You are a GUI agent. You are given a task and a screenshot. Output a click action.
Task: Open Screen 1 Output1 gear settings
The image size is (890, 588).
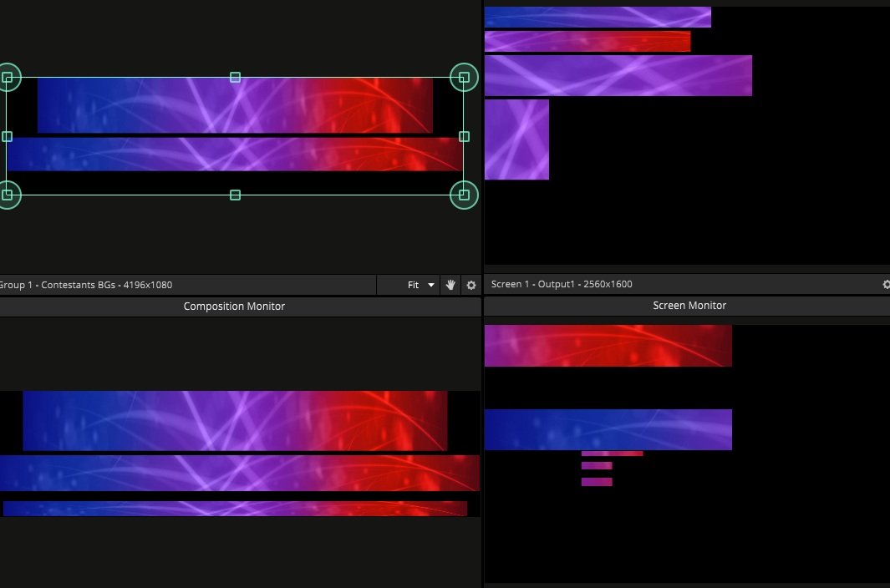click(x=886, y=284)
